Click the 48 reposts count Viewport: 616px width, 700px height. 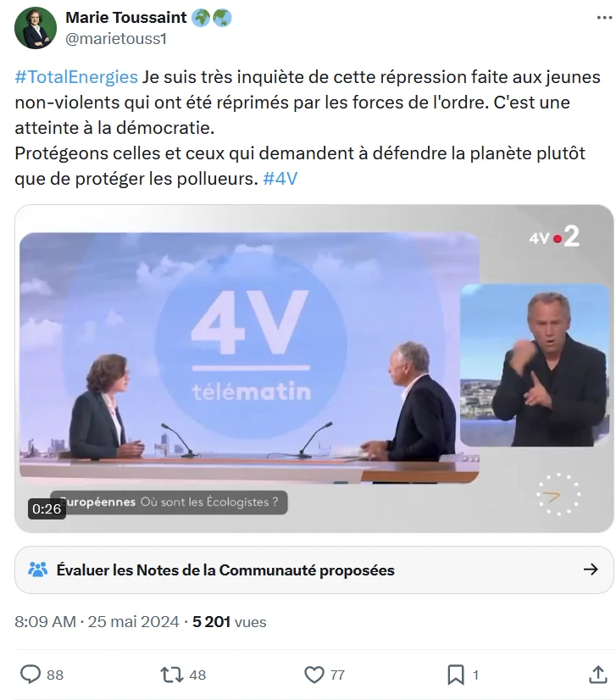(x=197, y=675)
